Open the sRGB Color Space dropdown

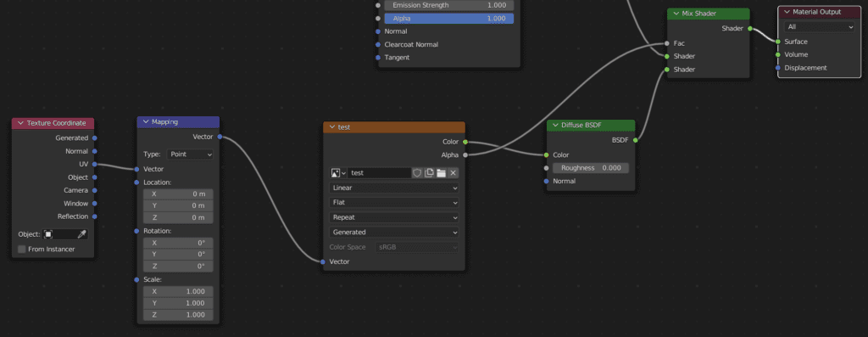click(417, 247)
